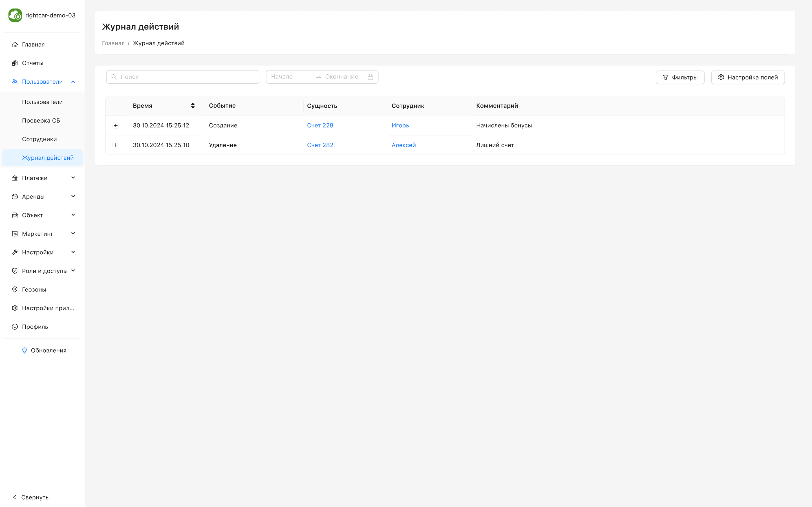Image resolution: width=812 pixels, height=507 pixels.
Task: Click the calendar icon in date range
Action: click(x=370, y=77)
